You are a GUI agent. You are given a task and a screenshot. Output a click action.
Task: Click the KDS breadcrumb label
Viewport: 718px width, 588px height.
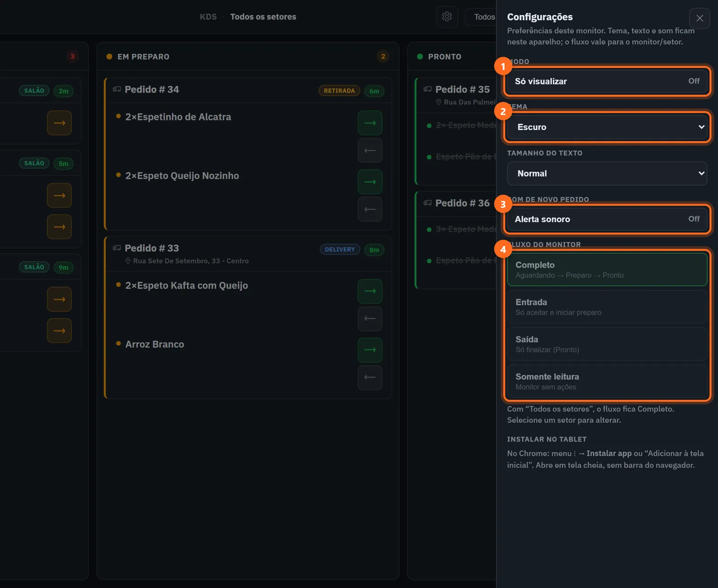click(208, 17)
